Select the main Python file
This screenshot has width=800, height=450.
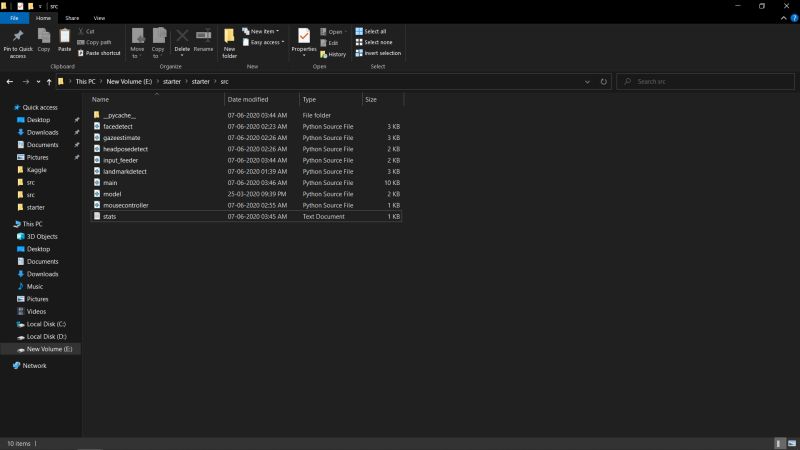click(246, 183)
